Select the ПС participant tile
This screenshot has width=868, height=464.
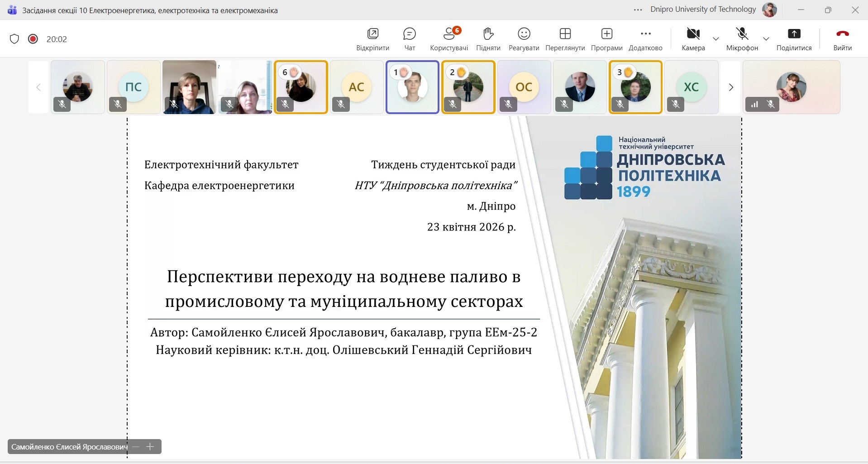(x=134, y=87)
